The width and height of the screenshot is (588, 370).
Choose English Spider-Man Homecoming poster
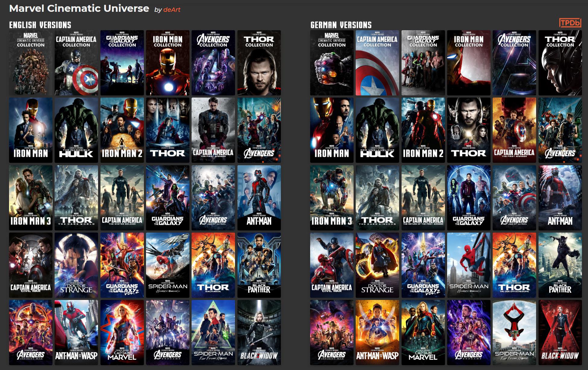[x=168, y=265]
